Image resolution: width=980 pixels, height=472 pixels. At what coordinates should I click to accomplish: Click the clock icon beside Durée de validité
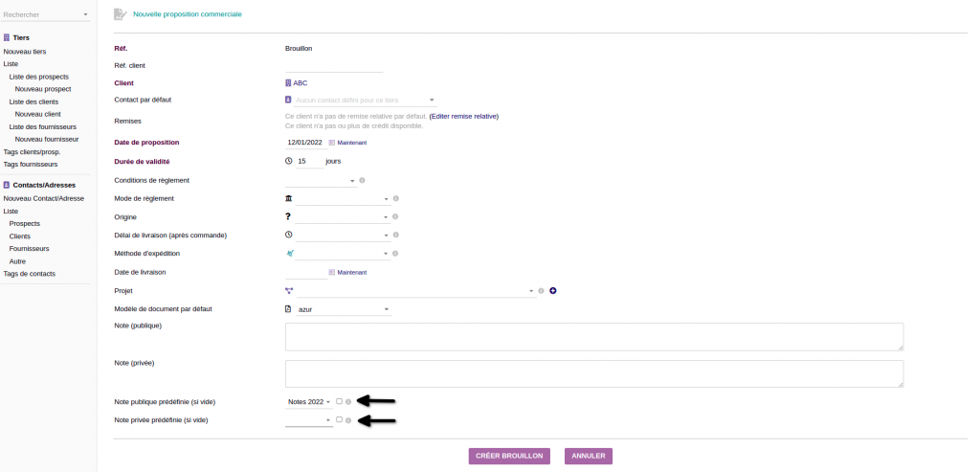(289, 161)
